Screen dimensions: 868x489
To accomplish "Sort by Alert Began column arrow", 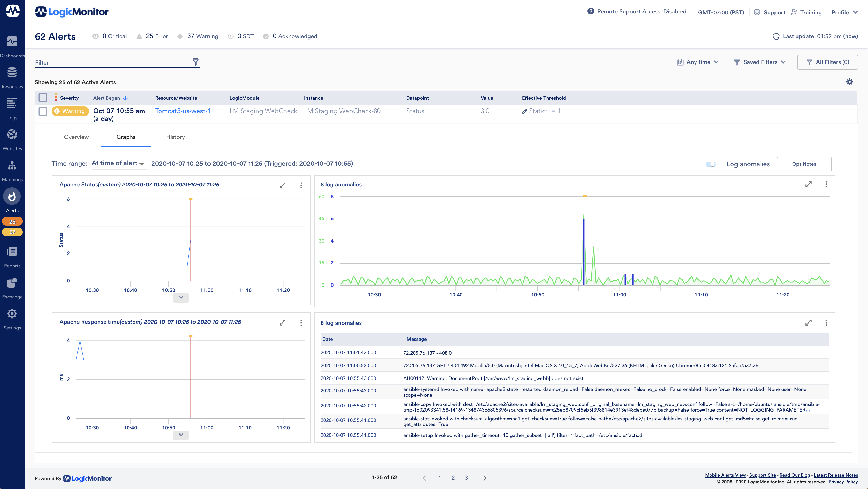I will point(125,98).
